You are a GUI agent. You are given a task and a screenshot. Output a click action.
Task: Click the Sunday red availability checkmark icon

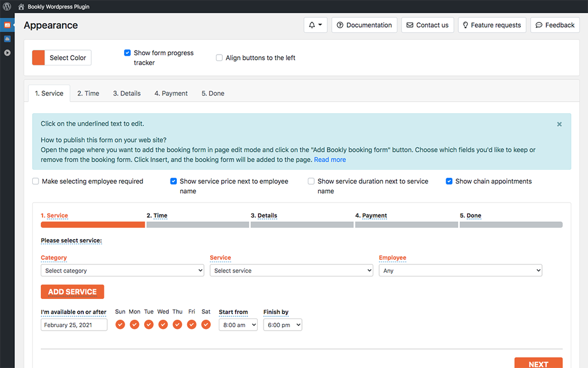pyautogui.click(x=120, y=324)
